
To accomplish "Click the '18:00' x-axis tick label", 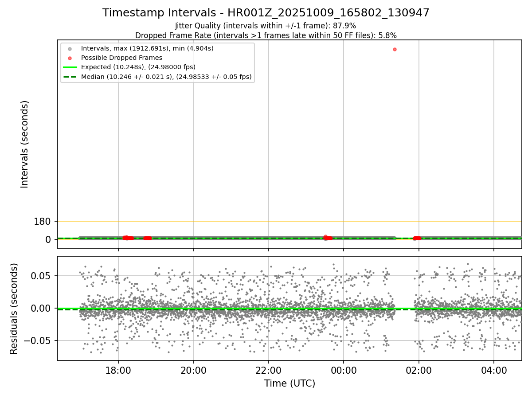I will [118, 370].
